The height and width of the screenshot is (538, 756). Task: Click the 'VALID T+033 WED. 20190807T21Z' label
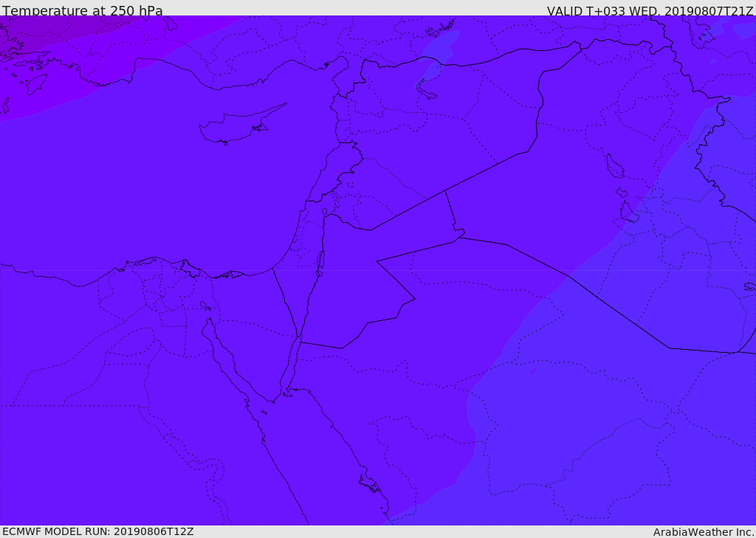point(650,10)
